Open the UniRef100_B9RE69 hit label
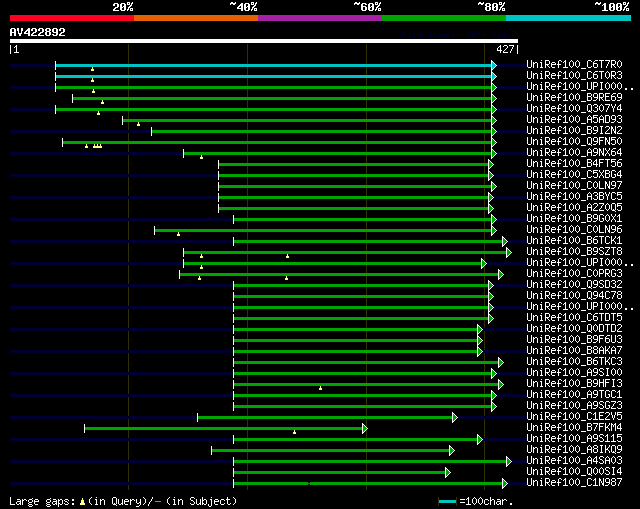Viewport: 640px width, 509px height. [574, 98]
